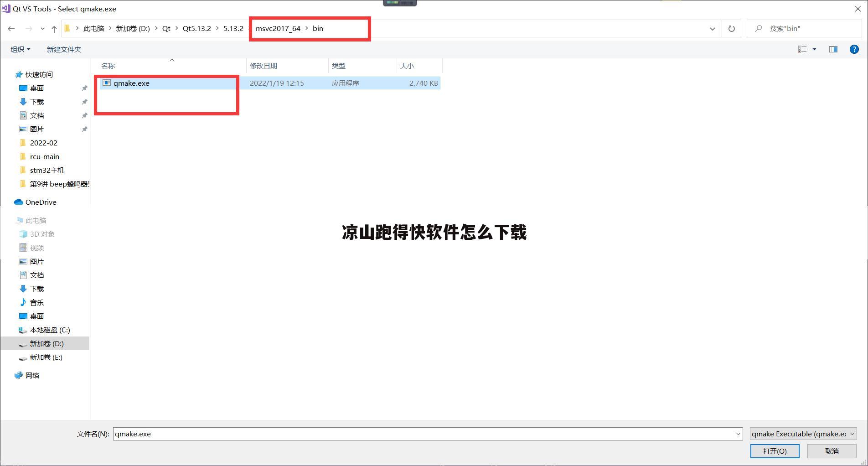Change the view layout icon
Viewport: 868px width, 466px height.
tap(802, 49)
